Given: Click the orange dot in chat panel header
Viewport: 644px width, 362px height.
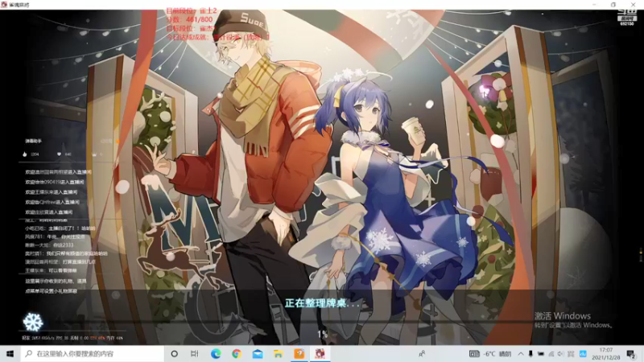Looking at the screenshot, I should click(x=117, y=142).
